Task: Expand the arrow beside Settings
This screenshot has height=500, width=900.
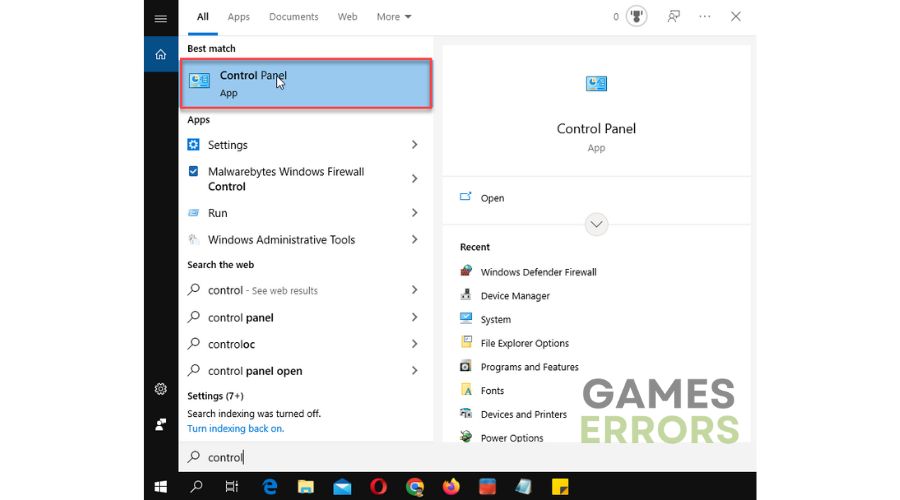Action: tap(414, 145)
